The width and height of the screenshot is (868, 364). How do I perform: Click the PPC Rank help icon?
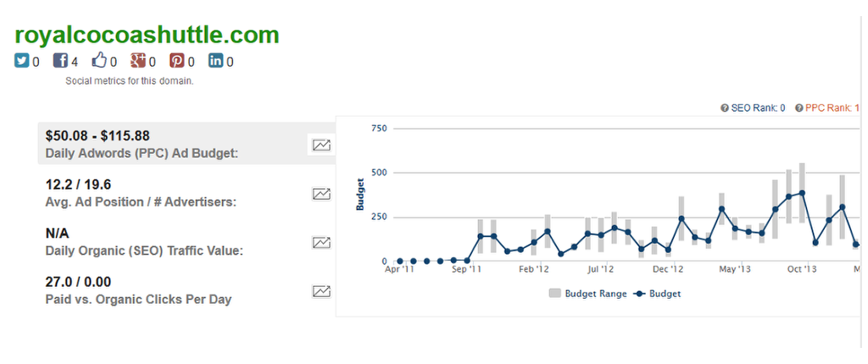point(799,108)
